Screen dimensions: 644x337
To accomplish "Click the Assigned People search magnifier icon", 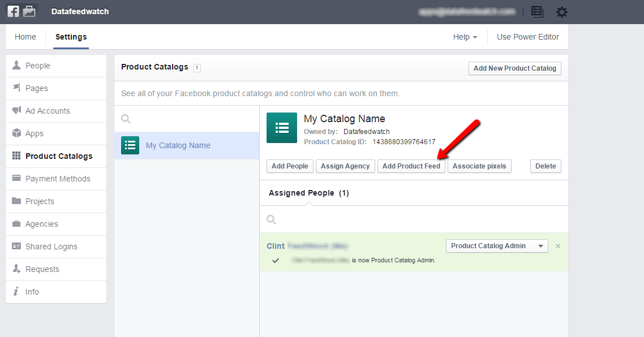I will click(272, 219).
